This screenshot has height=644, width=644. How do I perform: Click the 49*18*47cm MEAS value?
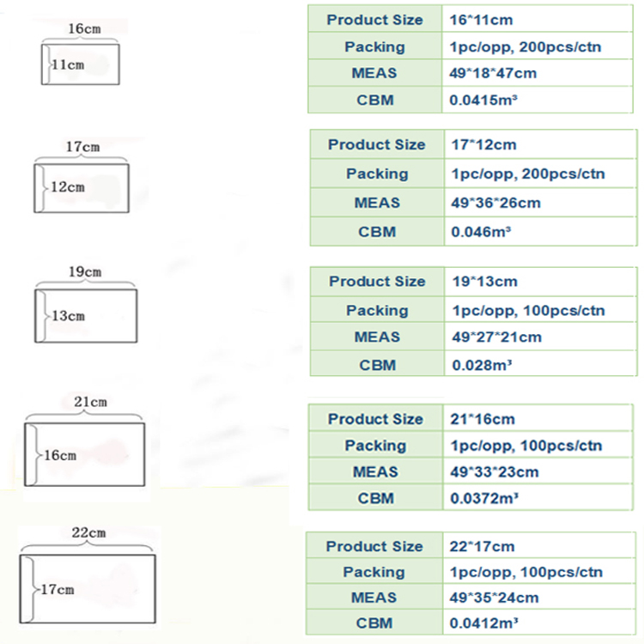(x=493, y=73)
